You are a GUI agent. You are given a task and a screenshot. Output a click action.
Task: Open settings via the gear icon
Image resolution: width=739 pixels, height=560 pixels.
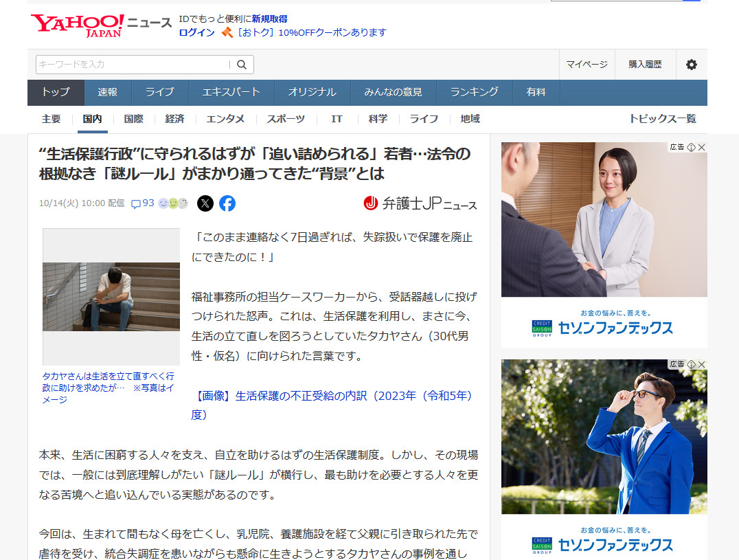coord(691,65)
